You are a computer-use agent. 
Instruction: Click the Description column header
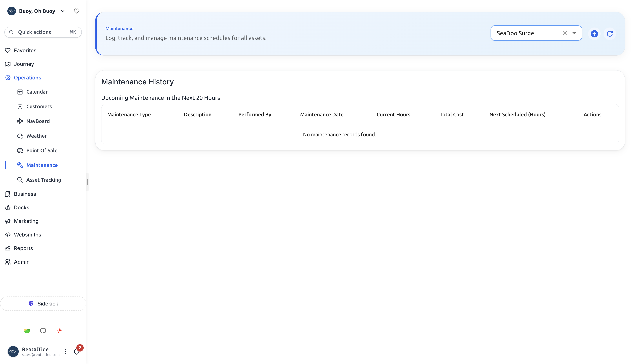tap(198, 114)
